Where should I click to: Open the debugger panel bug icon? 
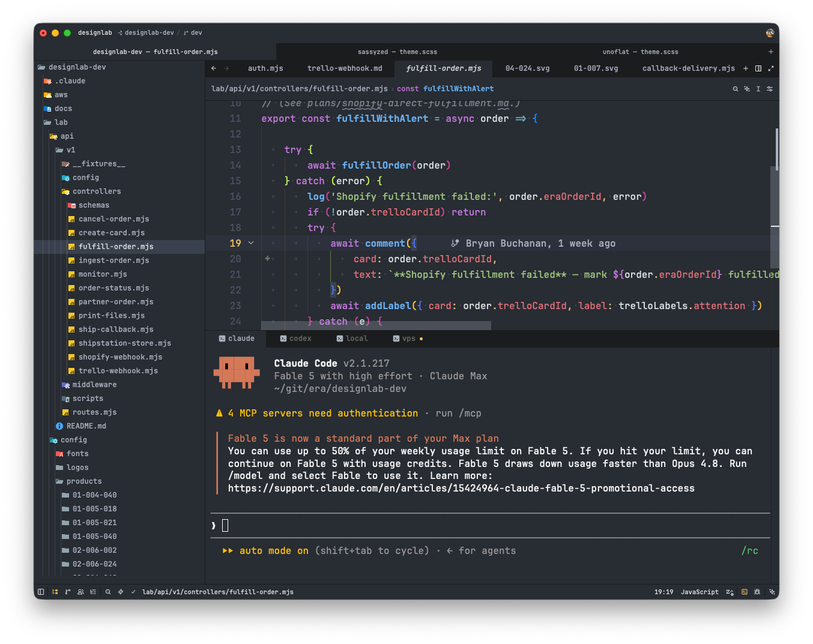coord(757,592)
